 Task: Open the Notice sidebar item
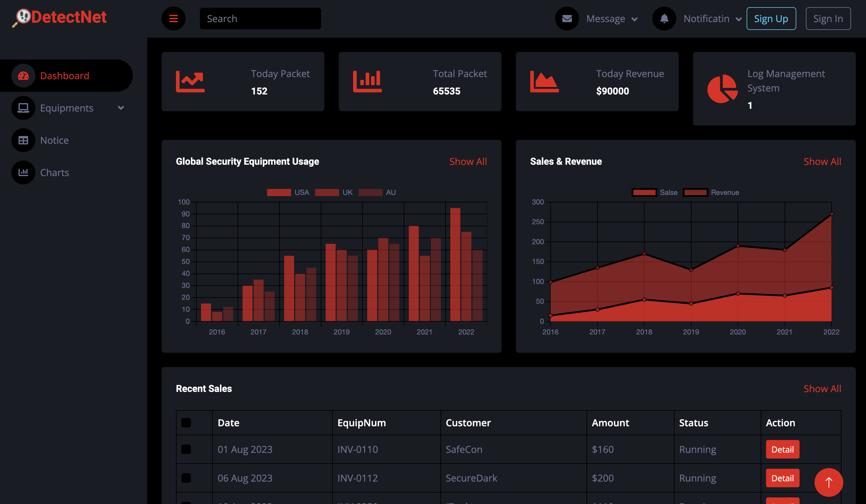pyautogui.click(x=54, y=140)
